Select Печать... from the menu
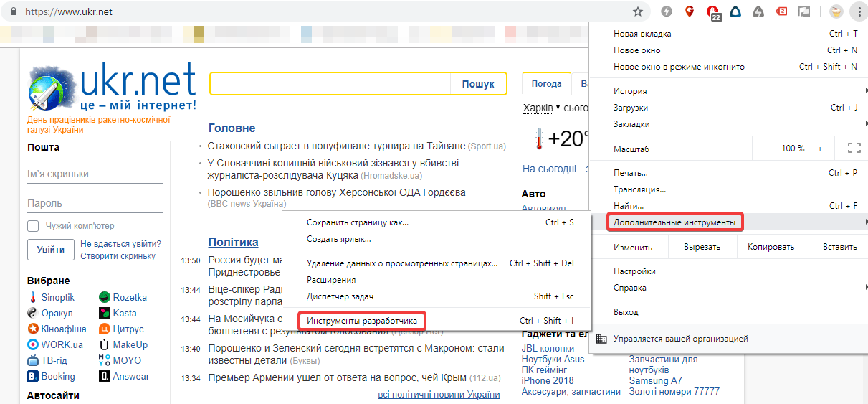Screen dimensions: 868x404 (x=728, y=173)
